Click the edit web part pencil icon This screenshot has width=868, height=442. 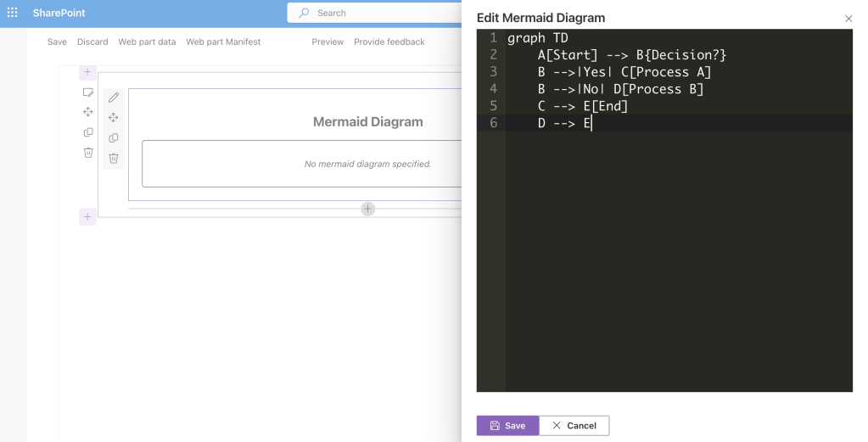click(114, 98)
